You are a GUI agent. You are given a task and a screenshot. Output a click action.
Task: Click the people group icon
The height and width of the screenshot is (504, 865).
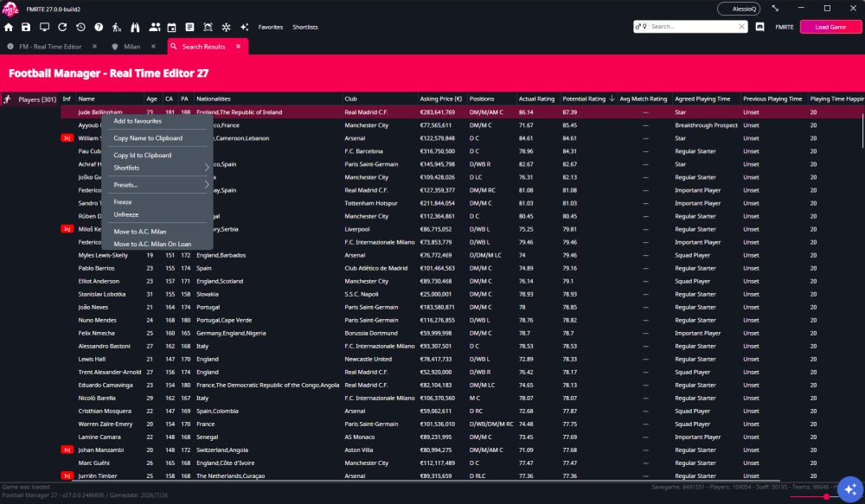155,27
